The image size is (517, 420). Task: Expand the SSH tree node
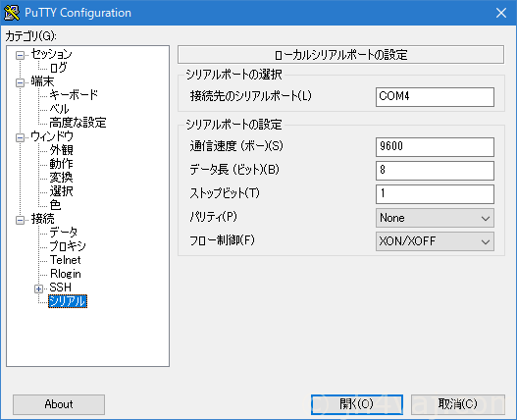(38, 289)
